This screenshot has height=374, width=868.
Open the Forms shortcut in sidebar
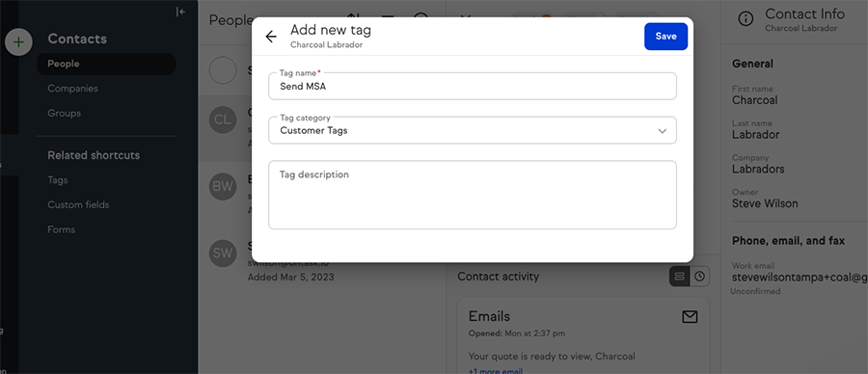click(61, 229)
